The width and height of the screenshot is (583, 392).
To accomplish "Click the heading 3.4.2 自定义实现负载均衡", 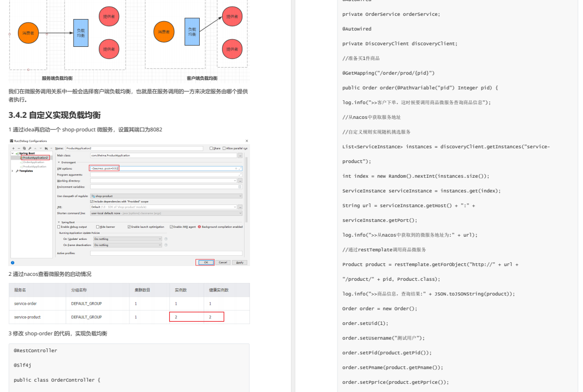I will pyautogui.click(x=55, y=115).
